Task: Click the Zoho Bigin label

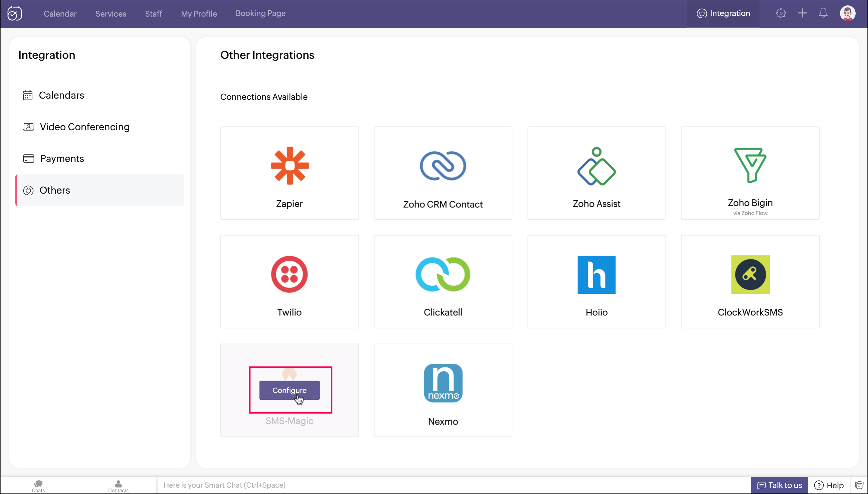Action: point(750,203)
